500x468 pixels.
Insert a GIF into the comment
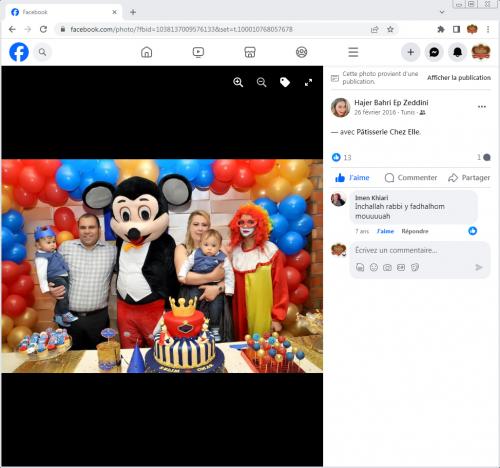pos(401,267)
